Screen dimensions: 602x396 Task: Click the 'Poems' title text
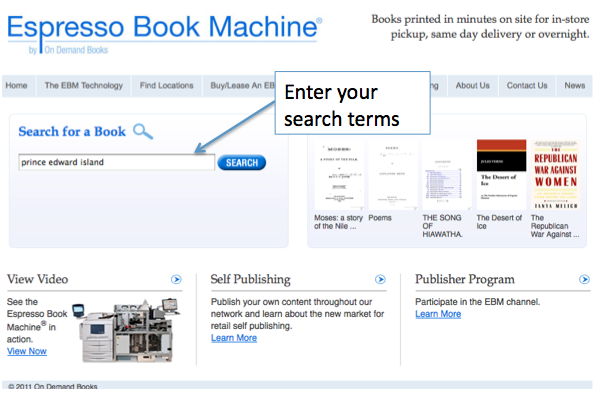(380, 218)
